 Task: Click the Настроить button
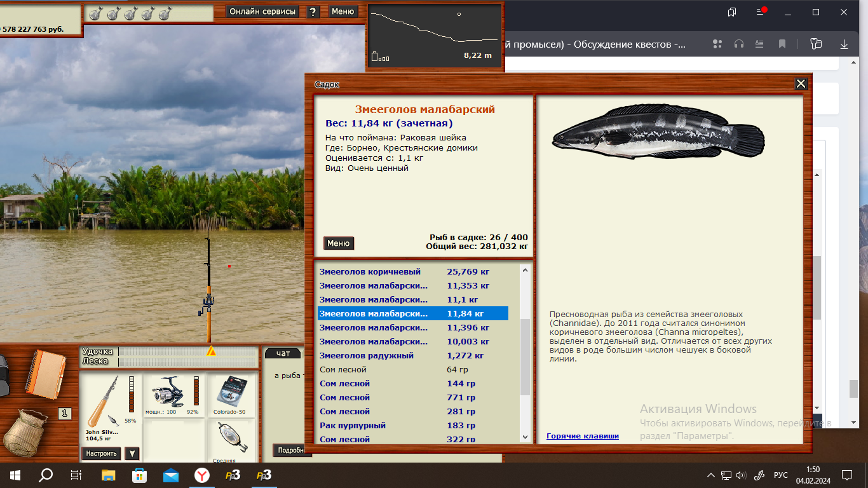(102, 454)
